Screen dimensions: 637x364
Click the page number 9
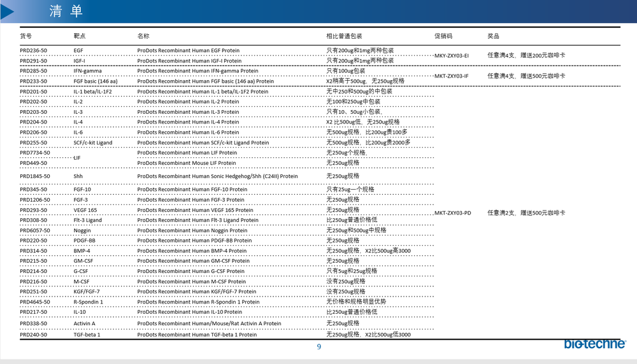click(319, 347)
